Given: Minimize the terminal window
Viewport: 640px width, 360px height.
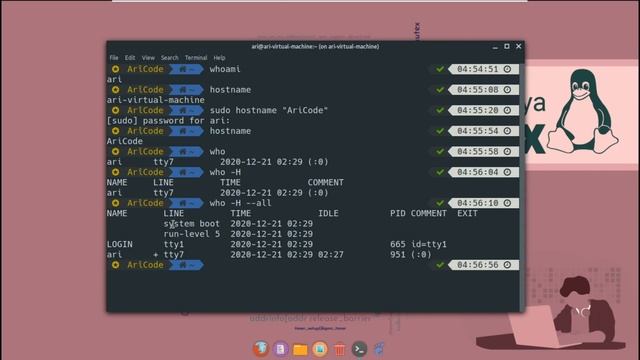Looking at the screenshot, I should [x=495, y=47].
